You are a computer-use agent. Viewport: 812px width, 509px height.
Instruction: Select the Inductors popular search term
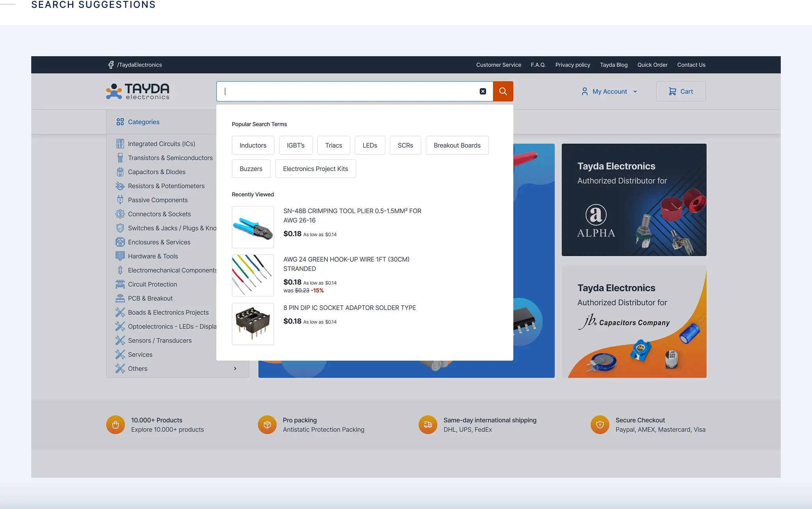click(253, 145)
